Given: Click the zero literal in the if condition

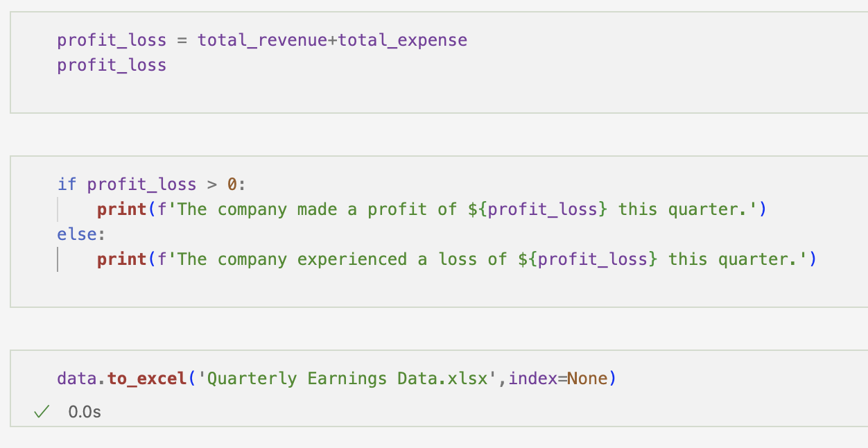Looking at the screenshot, I should coord(232,184).
